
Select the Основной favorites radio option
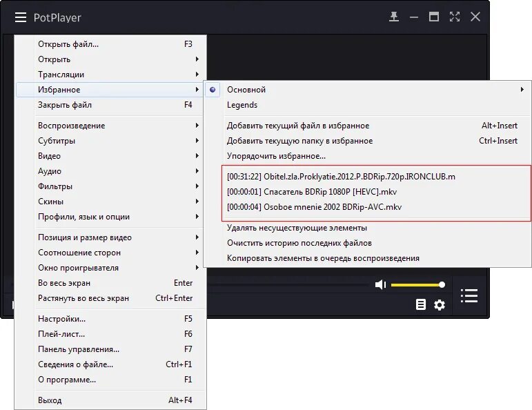213,90
